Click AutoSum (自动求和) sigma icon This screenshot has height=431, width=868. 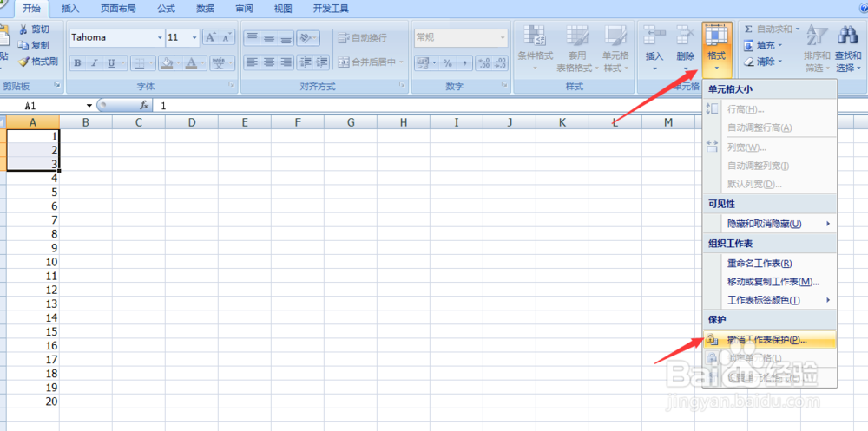748,29
